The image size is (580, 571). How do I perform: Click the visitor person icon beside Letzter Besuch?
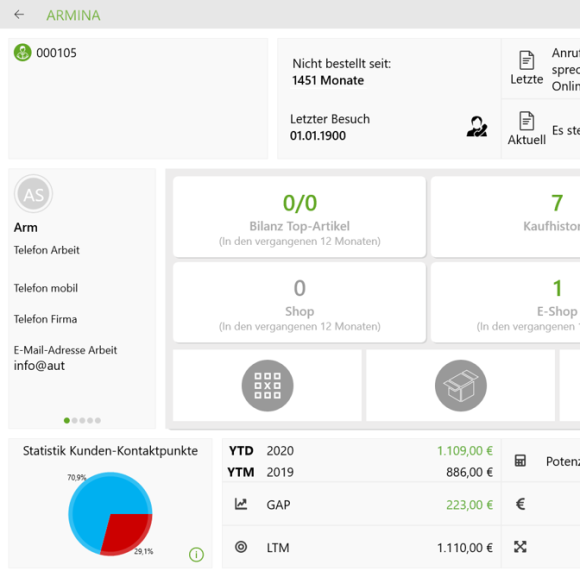[477, 127]
